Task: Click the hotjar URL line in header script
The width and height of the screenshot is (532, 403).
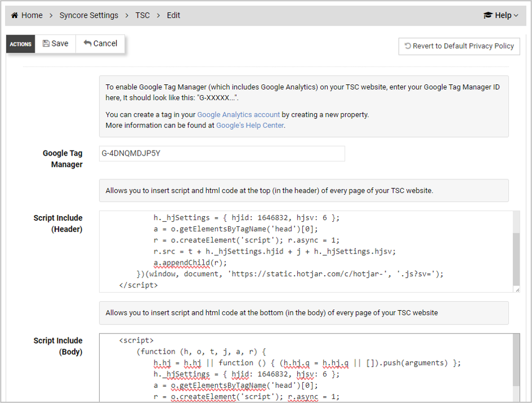Action: coord(290,274)
